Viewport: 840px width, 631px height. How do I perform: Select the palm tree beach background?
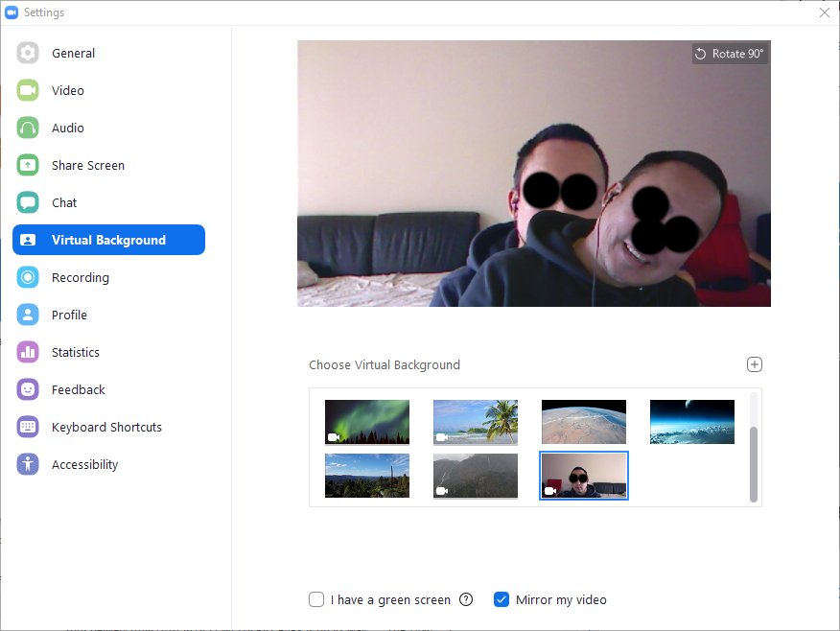tap(476, 422)
